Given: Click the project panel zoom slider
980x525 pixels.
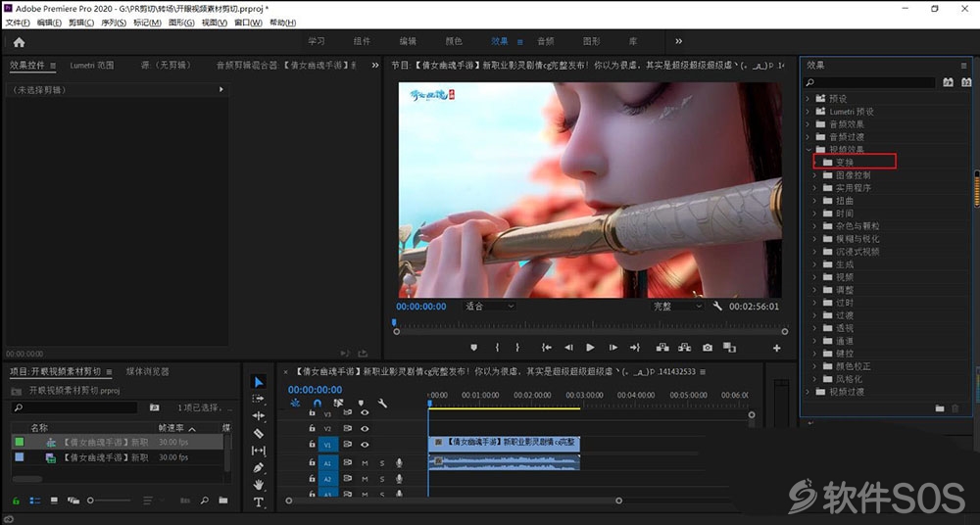Looking at the screenshot, I should pyautogui.click(x=110, y=501).
